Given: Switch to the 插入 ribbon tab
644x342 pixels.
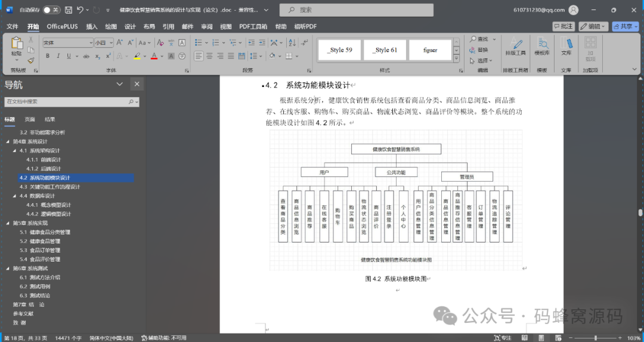Looking at the screenshot, I should [x=92, y=26].
